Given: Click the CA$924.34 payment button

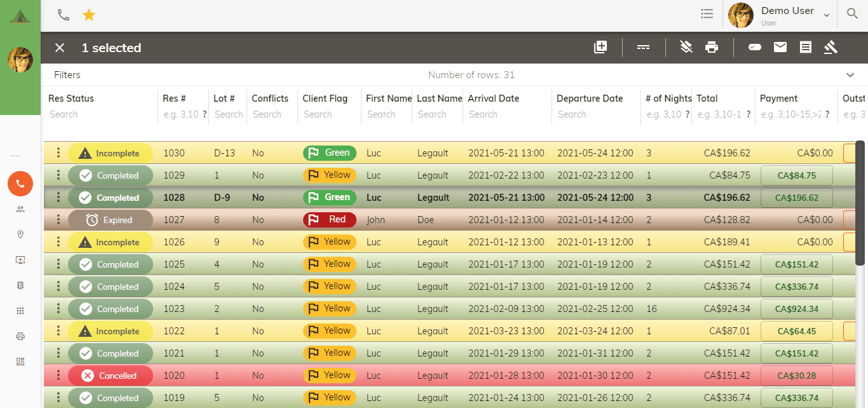Looking at the screenshot, I should click(796, 309).
